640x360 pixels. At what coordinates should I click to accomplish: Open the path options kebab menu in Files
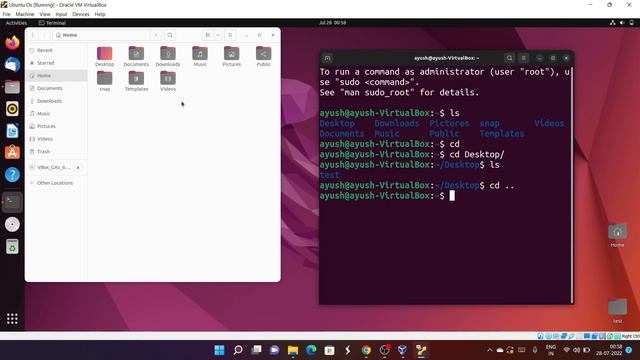(156, 35)
